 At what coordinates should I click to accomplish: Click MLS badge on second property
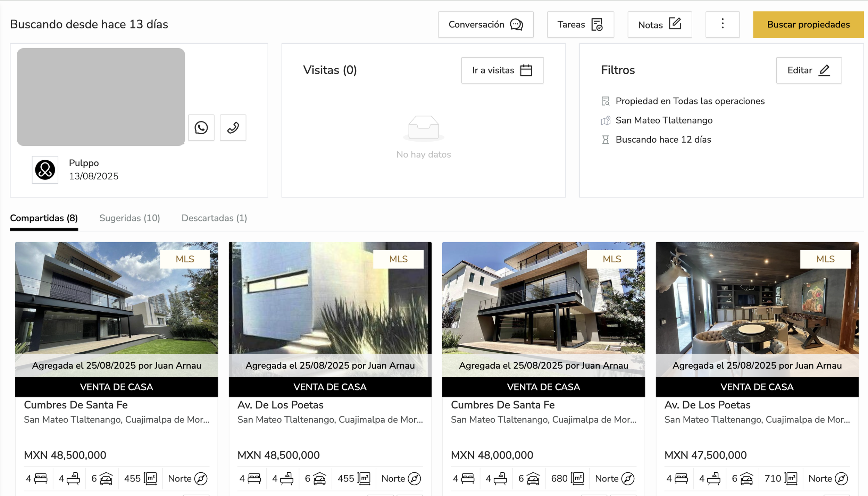coord(398,259)
